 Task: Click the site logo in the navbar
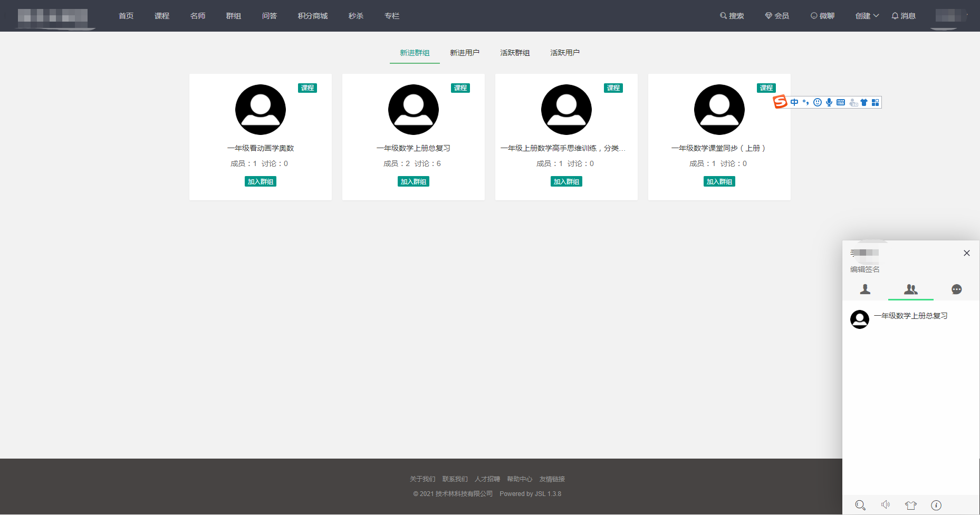click(53, 17)
